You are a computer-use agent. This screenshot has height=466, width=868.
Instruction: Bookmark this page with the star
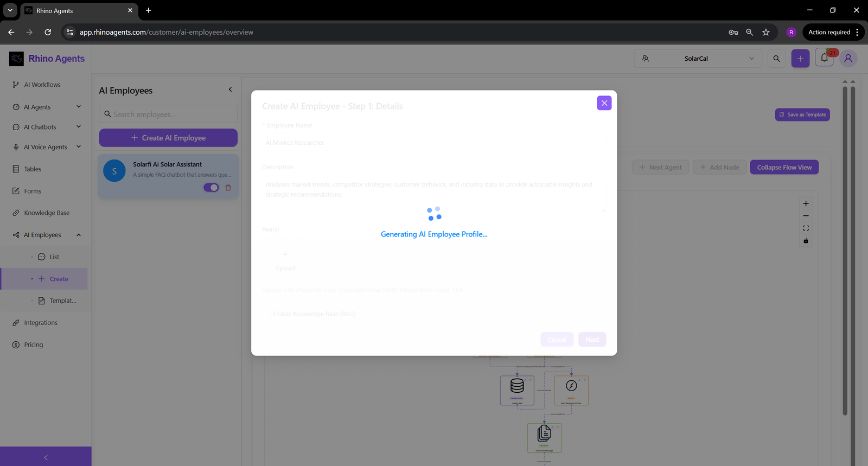click(766, 32)
